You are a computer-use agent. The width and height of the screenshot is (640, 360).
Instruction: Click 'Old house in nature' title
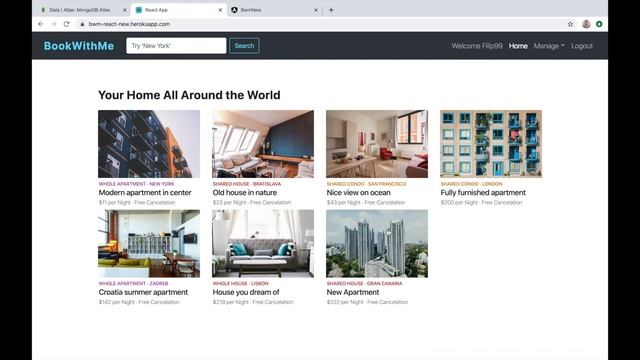pos(244,192)
